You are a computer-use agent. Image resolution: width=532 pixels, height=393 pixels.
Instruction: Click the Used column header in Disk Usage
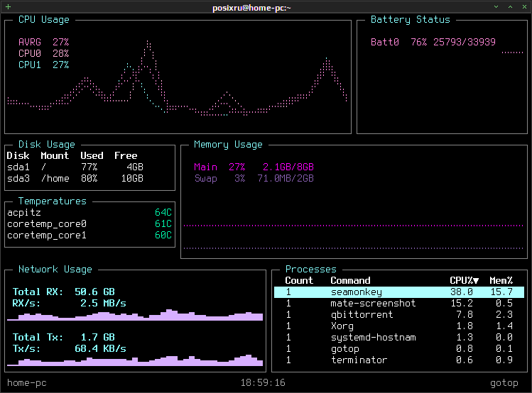(x=92, y=156)
